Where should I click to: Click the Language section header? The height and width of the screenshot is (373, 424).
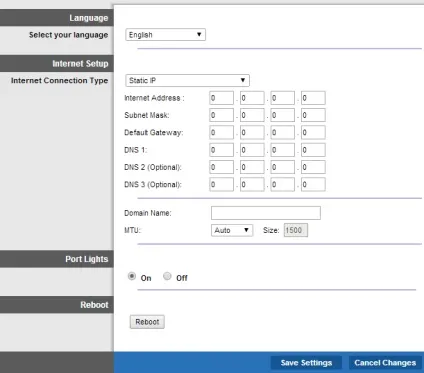57,18
